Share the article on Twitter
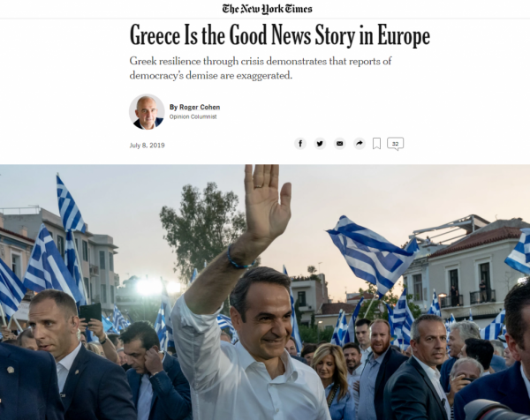530x420 pixels. [320, 144]
